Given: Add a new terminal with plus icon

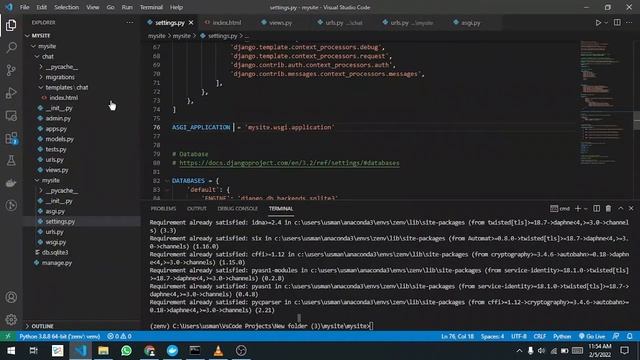Looking at the screenshot, I should (578, 209).
